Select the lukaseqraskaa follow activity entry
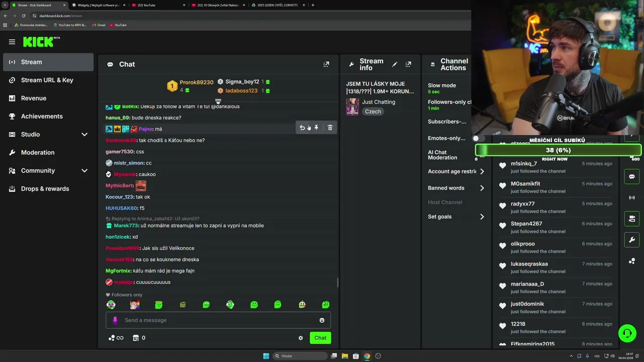 click(555, 267)
